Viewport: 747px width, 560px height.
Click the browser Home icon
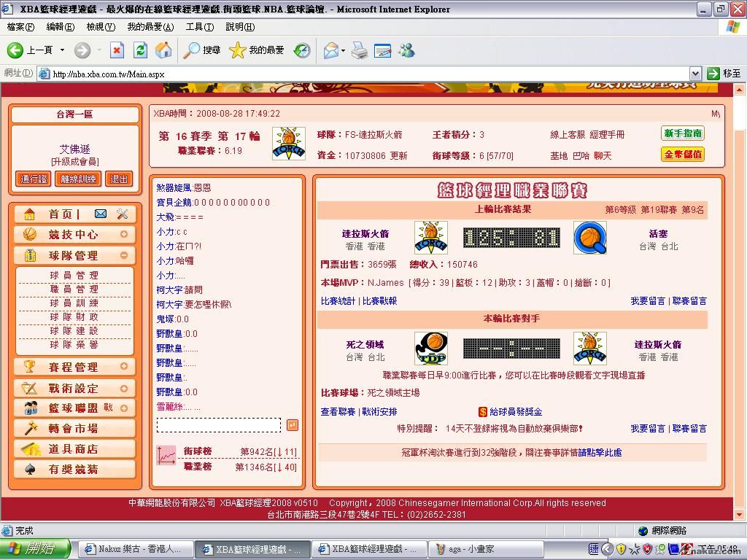click(163, 50)
